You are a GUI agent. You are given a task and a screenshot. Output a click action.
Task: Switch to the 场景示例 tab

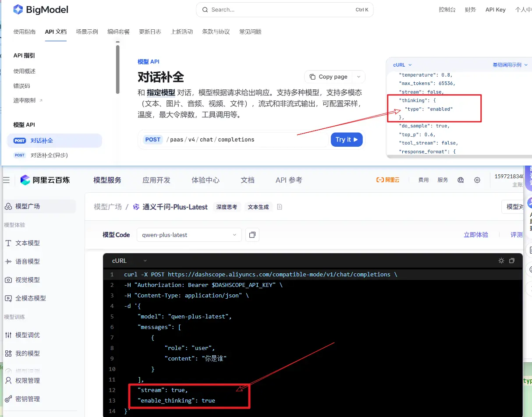coord(87,32)
